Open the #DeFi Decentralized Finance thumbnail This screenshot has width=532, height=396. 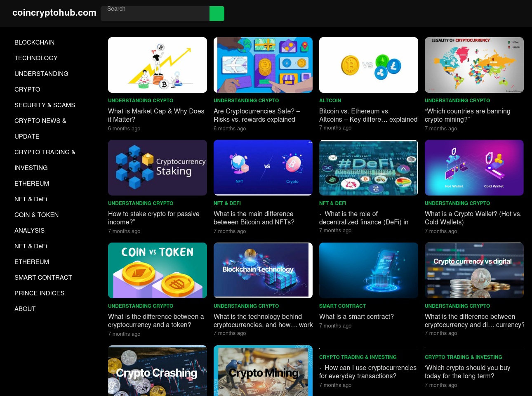(369, 168)
